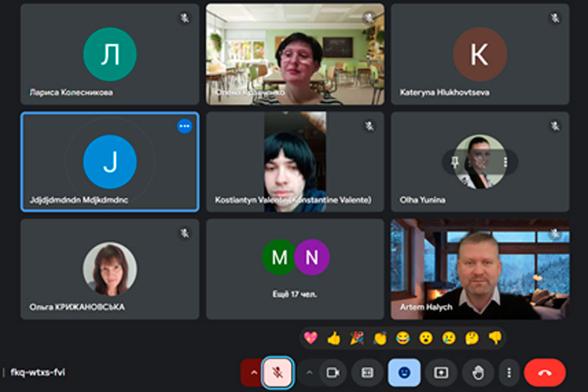Select Artem Halych's video tile
Image resolution: width=588 pixels, height=392 pixels.
pos(480,269)
